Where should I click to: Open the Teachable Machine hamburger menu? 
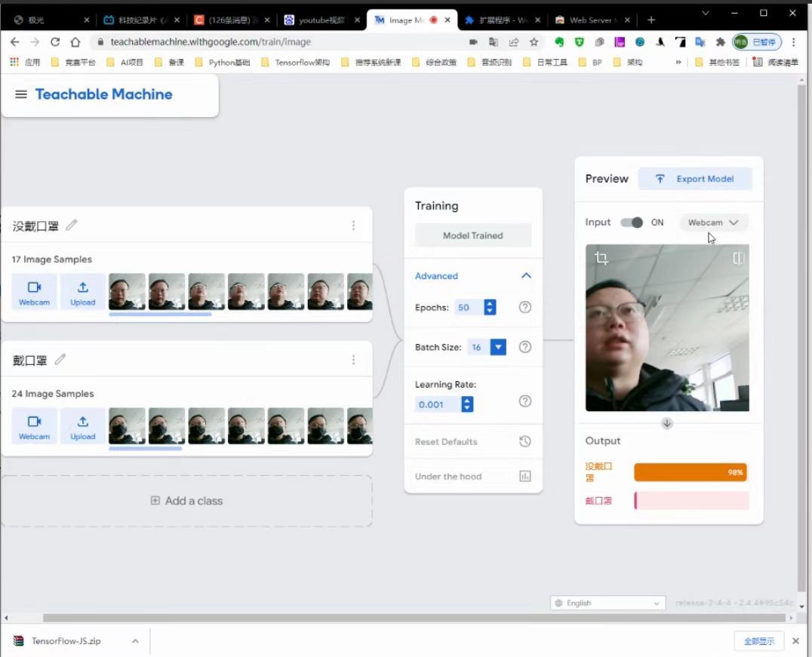21,94
